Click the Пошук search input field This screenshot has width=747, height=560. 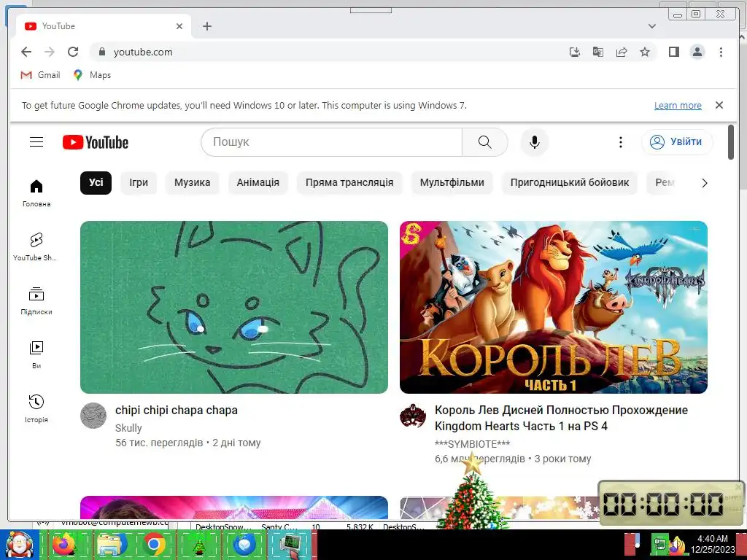tap(332, 142)
